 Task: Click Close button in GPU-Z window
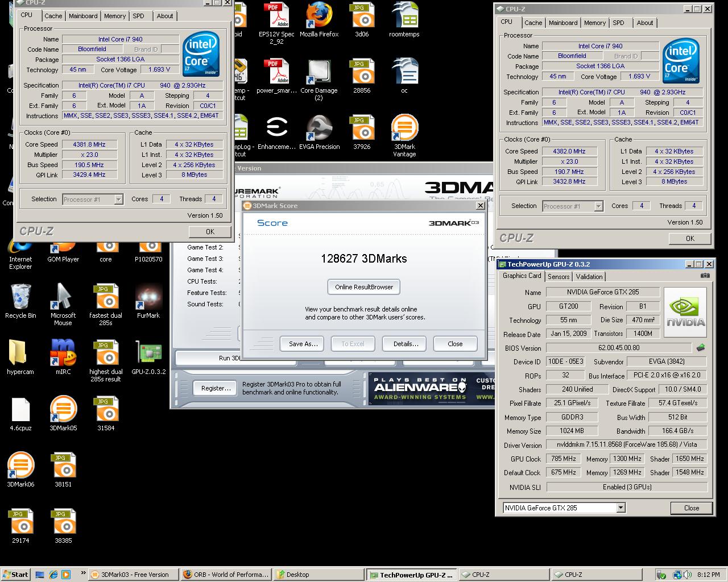692,508
